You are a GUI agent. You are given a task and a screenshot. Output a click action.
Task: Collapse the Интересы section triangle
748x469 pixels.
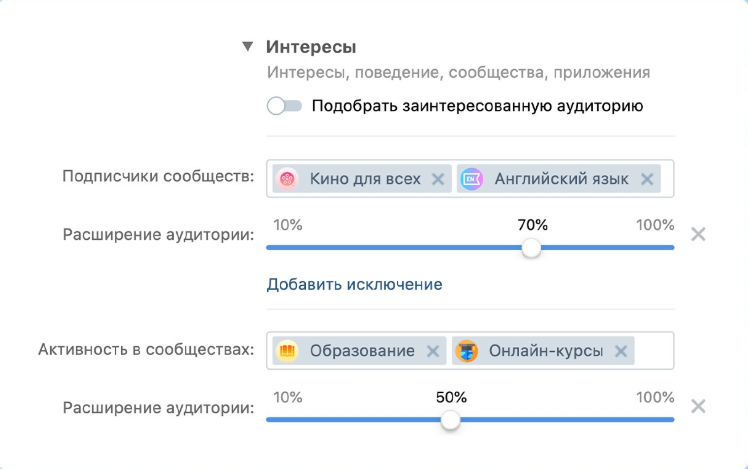point(247,46)
